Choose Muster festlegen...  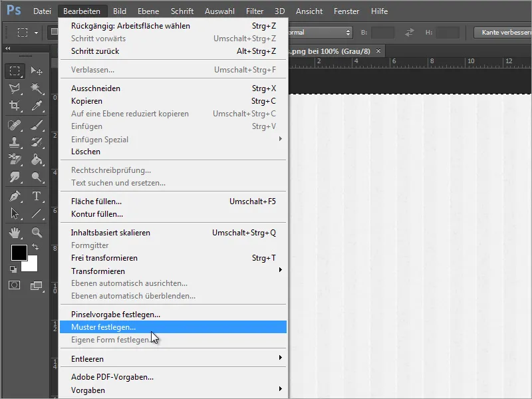pyautogui.click(x=173, y=327)
